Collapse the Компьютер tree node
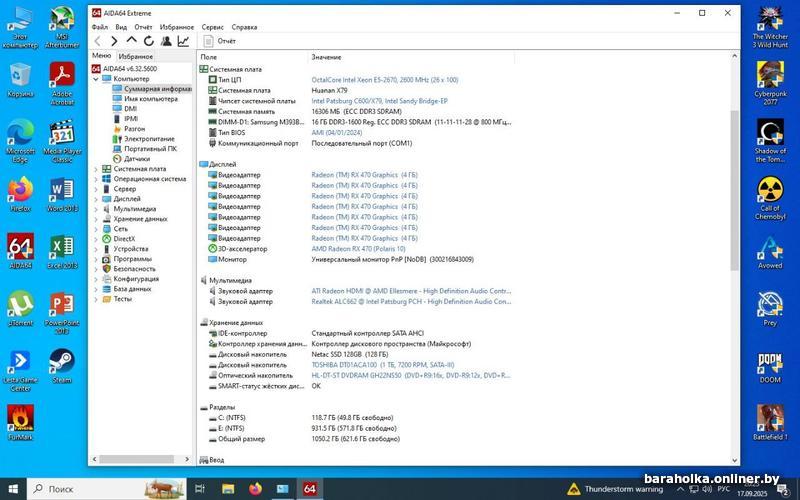This screenshot has width=800, height=500. click(x=96, y=79)
